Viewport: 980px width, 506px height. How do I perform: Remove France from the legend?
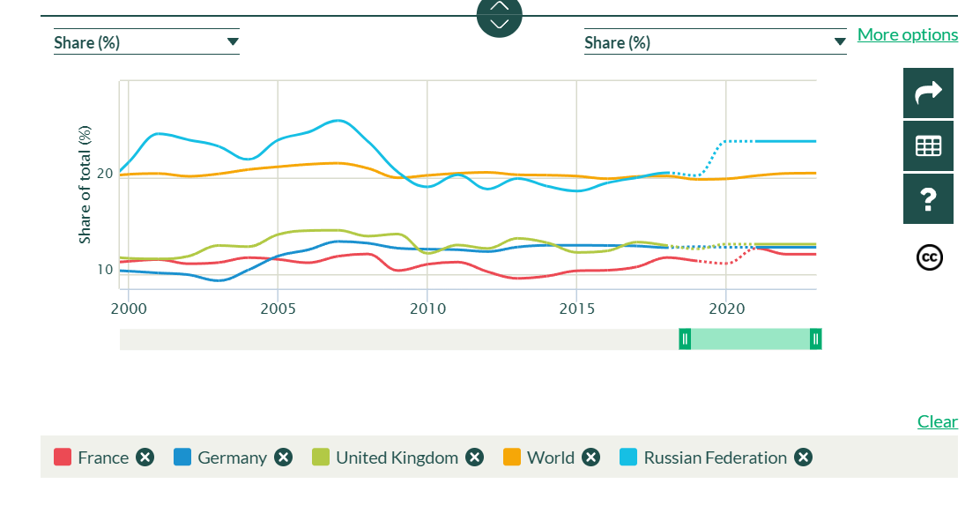tap(145, 457)
